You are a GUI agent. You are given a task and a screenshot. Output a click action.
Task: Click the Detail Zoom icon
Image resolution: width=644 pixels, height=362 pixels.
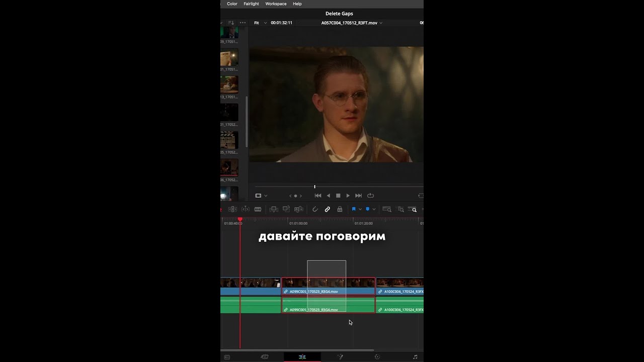tap(400, 209)
